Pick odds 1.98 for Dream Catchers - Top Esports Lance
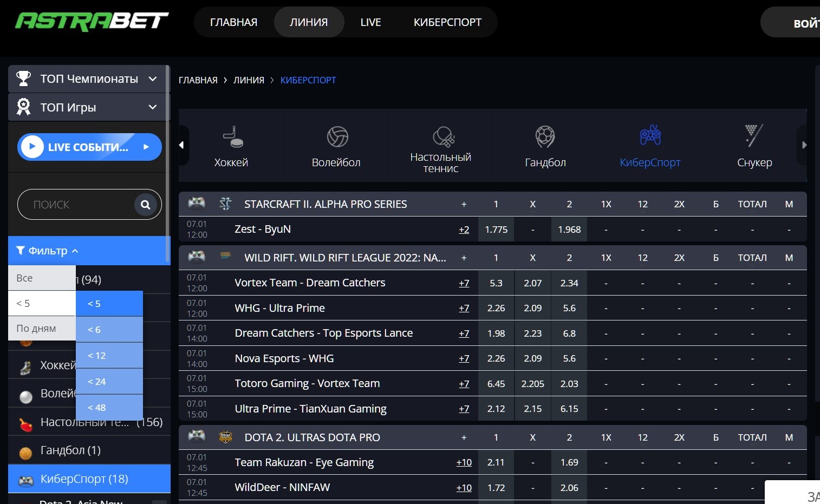Image resolution: width=820 pixels, height=504 pixels. click(496, 333)
